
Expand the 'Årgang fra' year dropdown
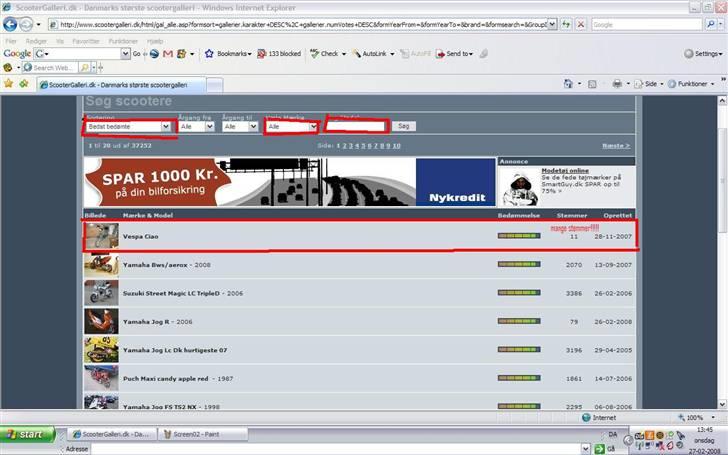click(189, 127)
